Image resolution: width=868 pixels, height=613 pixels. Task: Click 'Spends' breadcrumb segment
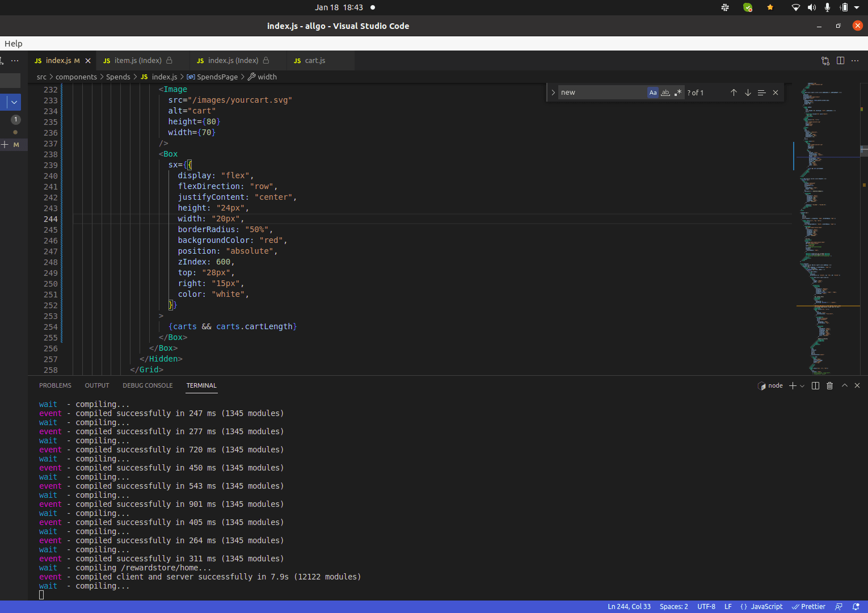118,77
